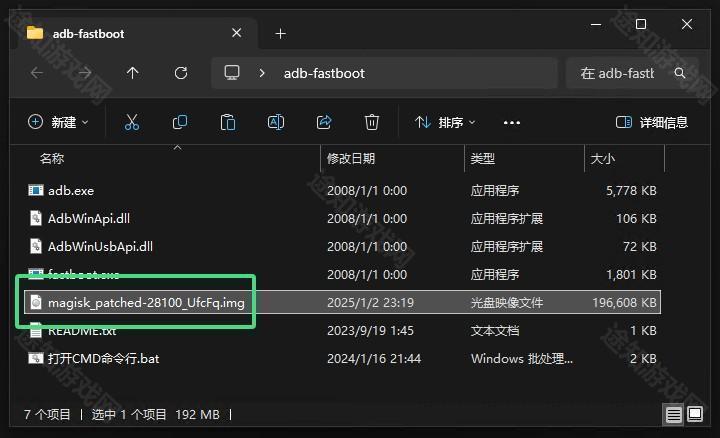Click adb-fastboot in the address bar
The height and width of the screenshot is (438, 720).
coord(324,73)
